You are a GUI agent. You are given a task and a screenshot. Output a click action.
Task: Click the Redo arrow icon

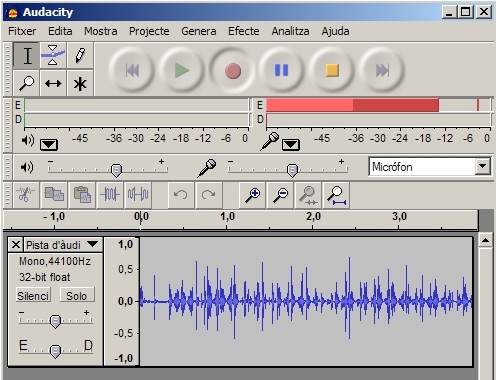tap(209, 195)
